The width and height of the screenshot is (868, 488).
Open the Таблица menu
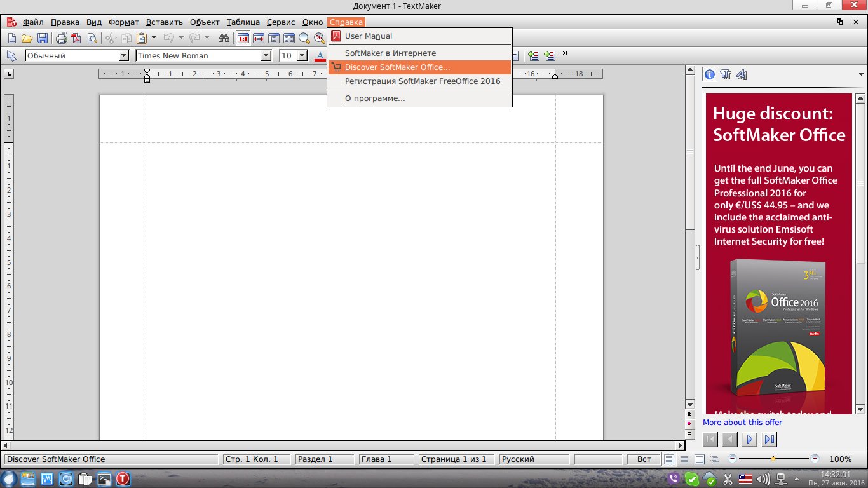pyautogui.click(x=243, y=22)
